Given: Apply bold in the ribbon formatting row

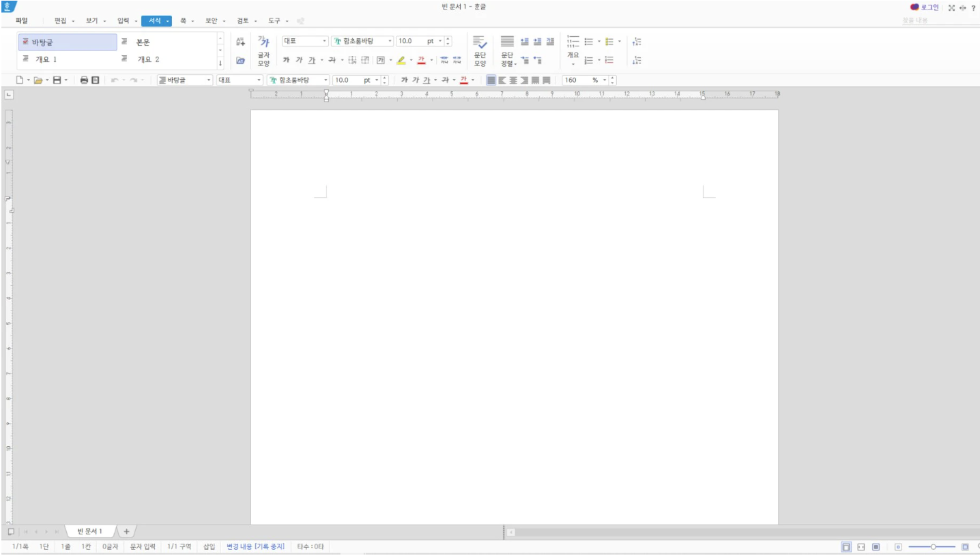Looking at the screenshot, I should pyautogui.click(x=286, y=60).
